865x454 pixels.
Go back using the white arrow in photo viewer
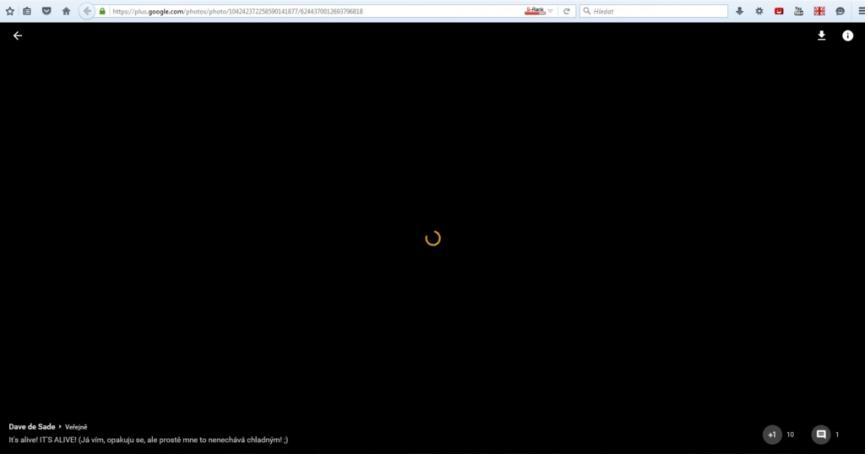17,36
